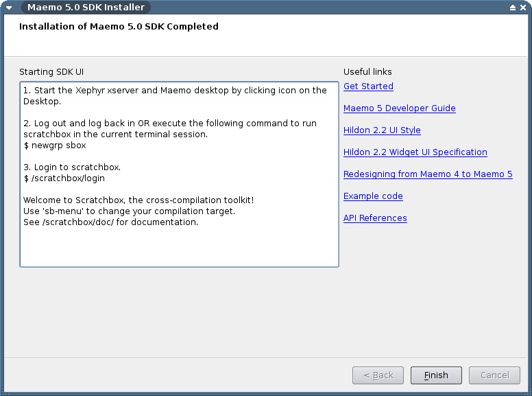The height and width of the screenshot is (396, 532).
Task: Click the 'Installation of Maemo 5.0 SDK Completed' heading
Action: pos(119,27)
